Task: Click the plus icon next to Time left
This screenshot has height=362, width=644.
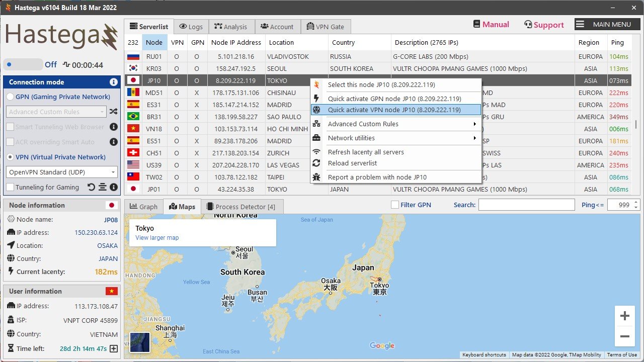Action: click(x=114, y=348)
